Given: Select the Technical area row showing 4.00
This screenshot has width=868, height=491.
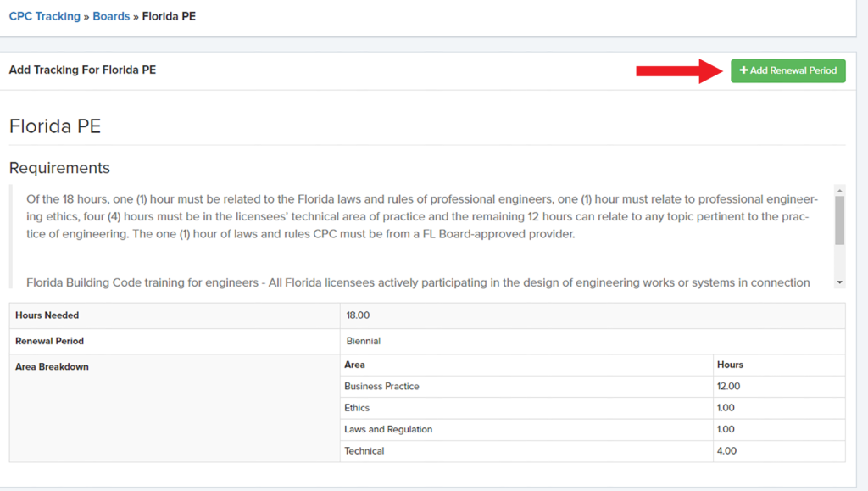Looking at the screenshot, I should (365, 450).
